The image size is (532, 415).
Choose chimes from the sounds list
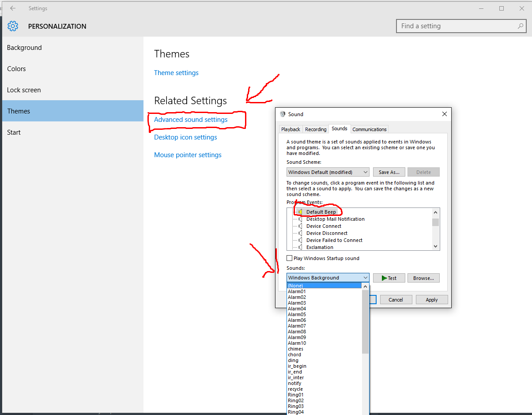tap(295, 349)
